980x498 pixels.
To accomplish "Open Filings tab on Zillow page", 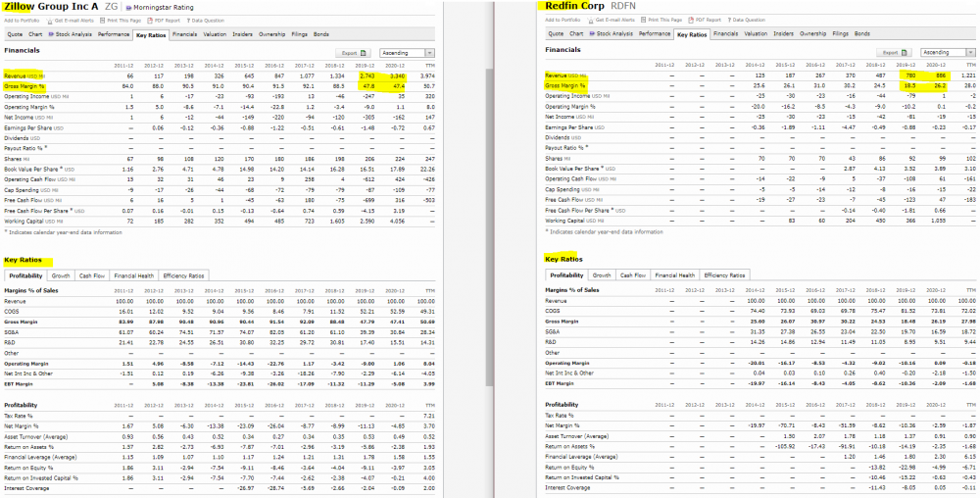I will pos(299,34).
